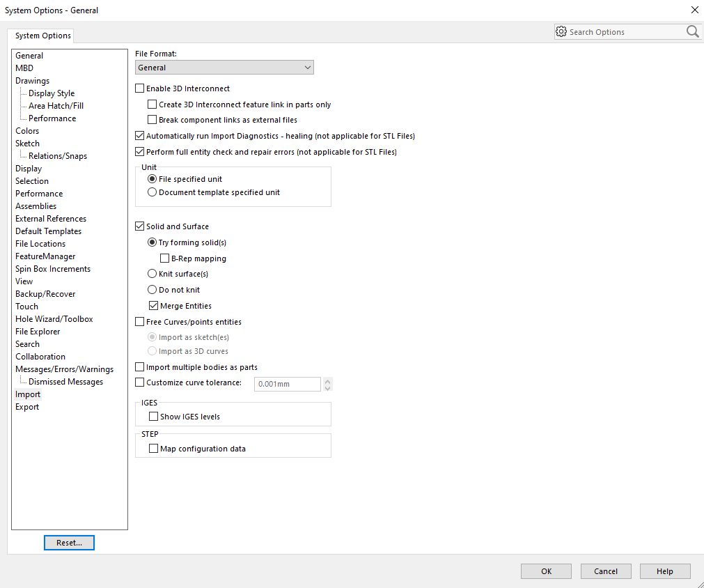
Task: Select Hole Wizard/Toolbox category
Action: (x=54, y=319)
